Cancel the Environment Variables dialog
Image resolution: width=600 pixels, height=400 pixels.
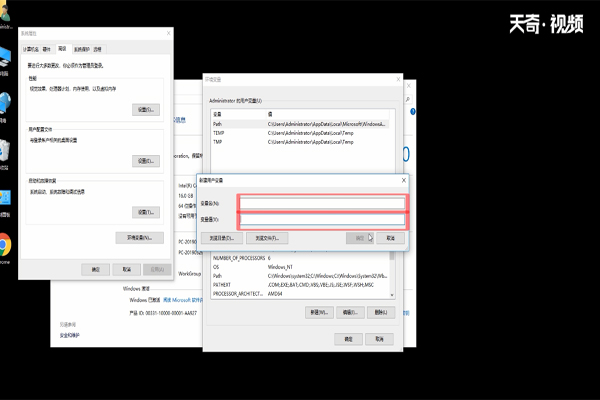[x=379, y=339]
